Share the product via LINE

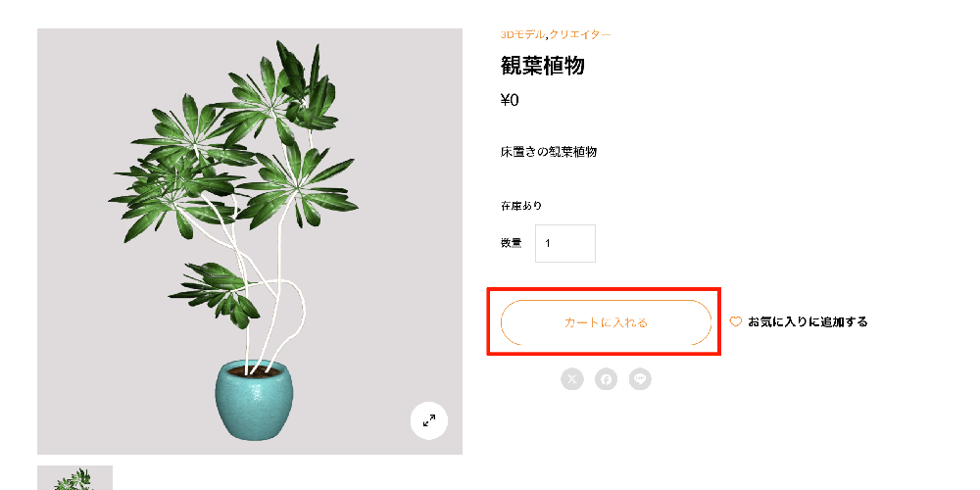coord(640,378)
